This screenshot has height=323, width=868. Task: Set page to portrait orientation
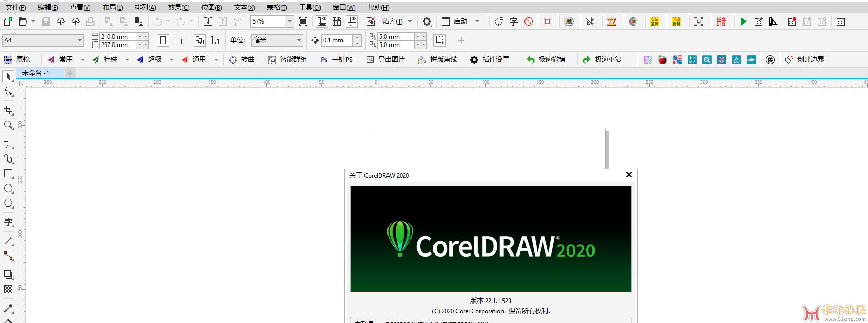point(163,40)
